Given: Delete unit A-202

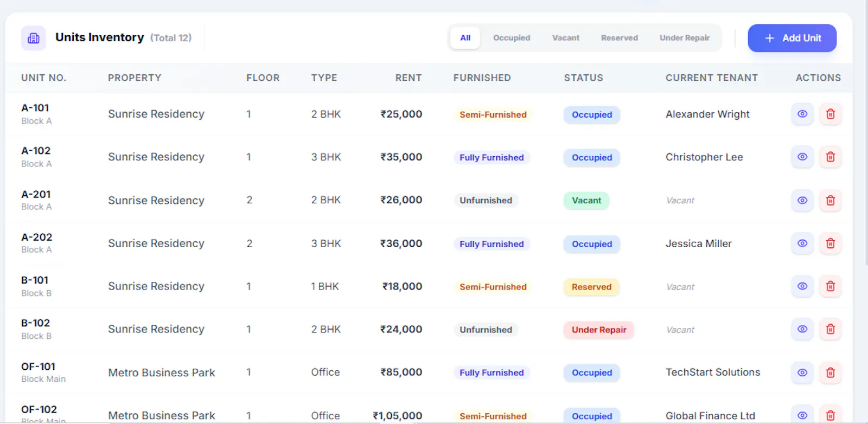Looking at the screenshot, I should (x=830, y=243).
